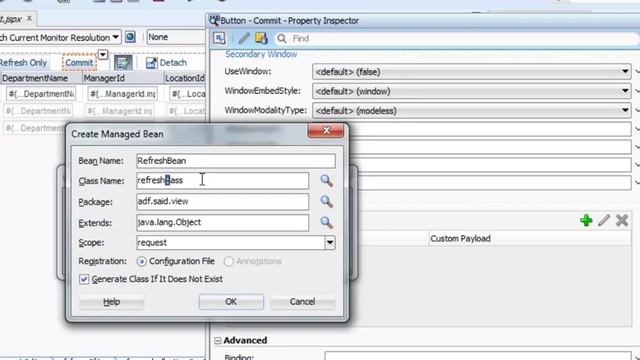Click the DepartmentName column header
Image resolution: width=640 pixels, height=360 pixels.
pyautogui.click(x=41, y=78)
